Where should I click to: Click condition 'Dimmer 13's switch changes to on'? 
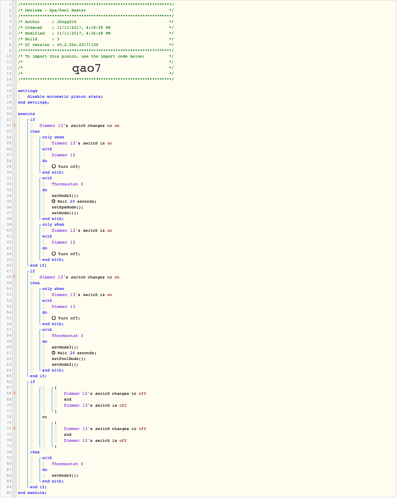[x=79, y=126]
